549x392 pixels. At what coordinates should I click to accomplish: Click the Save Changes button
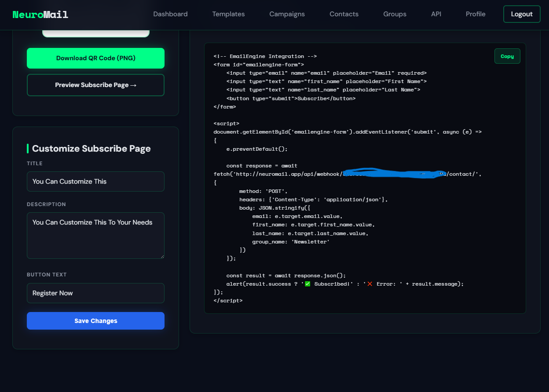(x=95, y=321)
